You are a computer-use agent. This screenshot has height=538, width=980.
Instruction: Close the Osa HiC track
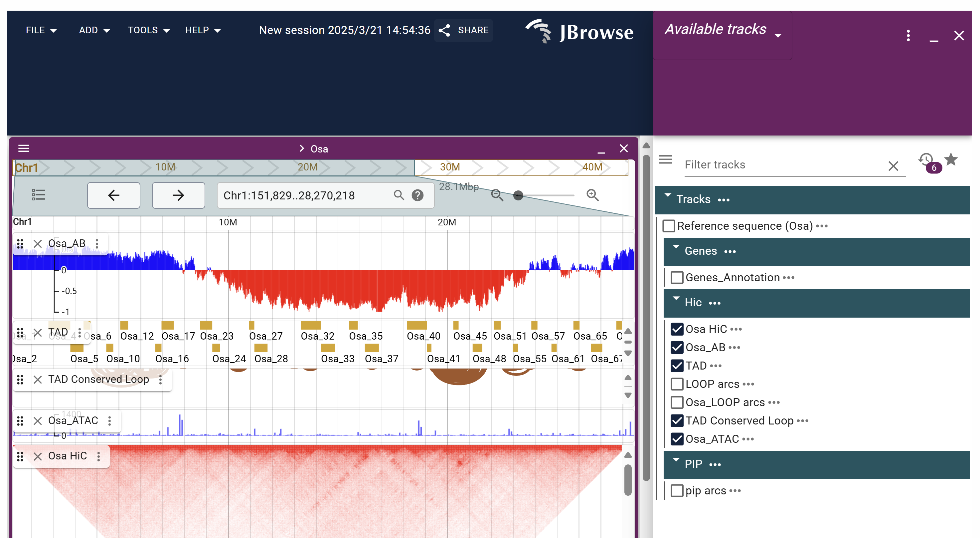pos(37,456)
